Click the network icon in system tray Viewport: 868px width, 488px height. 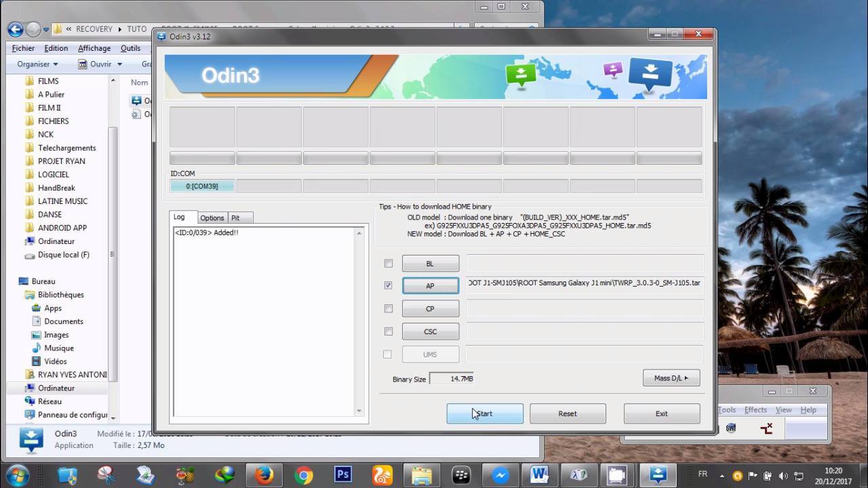800,476
